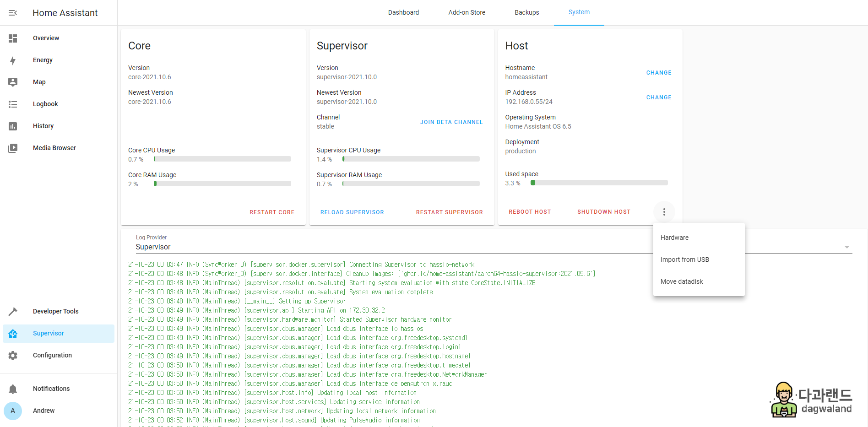
Task: Click the Supervisor RAM Usage bar
Action: tap(411, 184)
